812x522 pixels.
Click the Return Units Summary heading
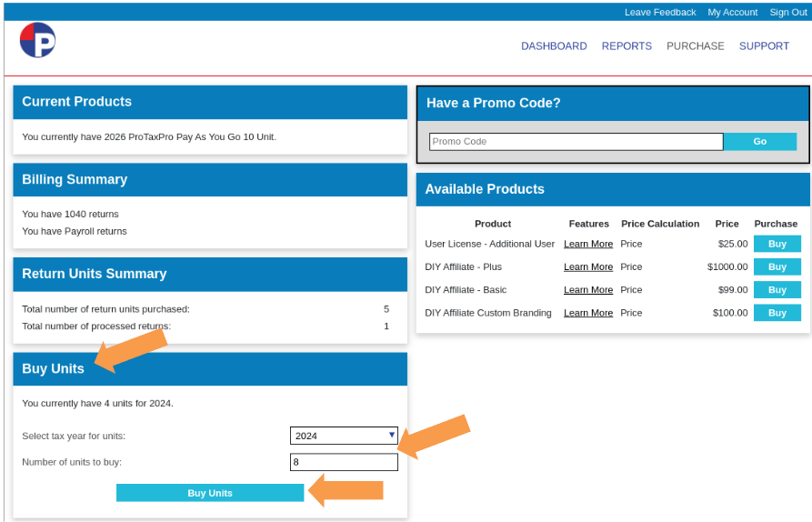95,274
